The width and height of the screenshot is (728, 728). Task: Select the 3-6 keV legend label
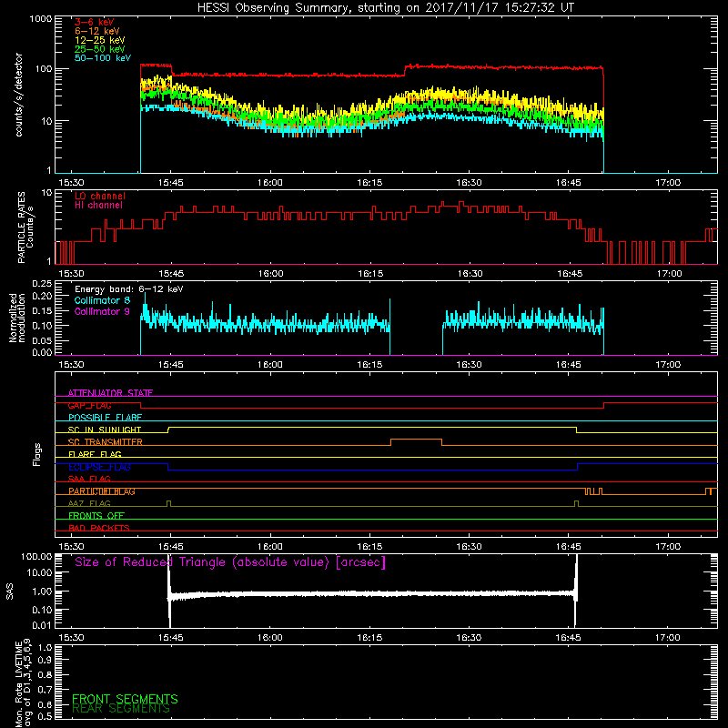pos(95,22)
